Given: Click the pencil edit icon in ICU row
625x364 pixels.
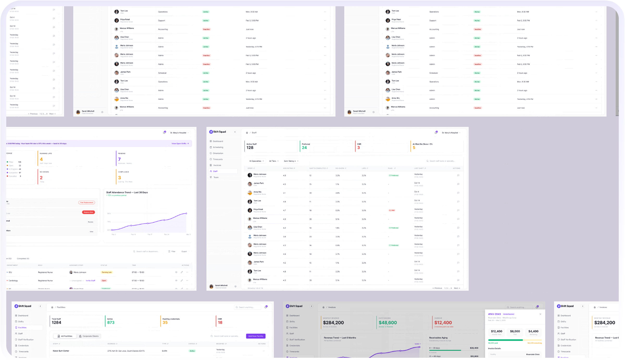Looking at the screenshot, I should click(x=182, y=272).
